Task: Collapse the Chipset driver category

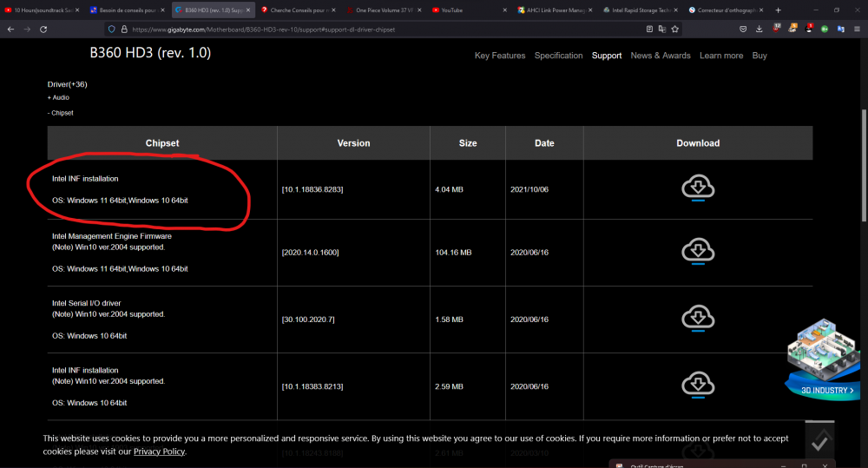Action: coord(61,113)
